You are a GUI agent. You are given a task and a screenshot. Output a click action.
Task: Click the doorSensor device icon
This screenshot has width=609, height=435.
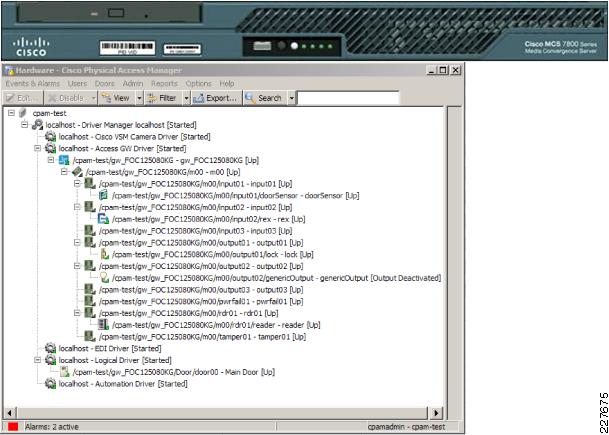[103, 195]
